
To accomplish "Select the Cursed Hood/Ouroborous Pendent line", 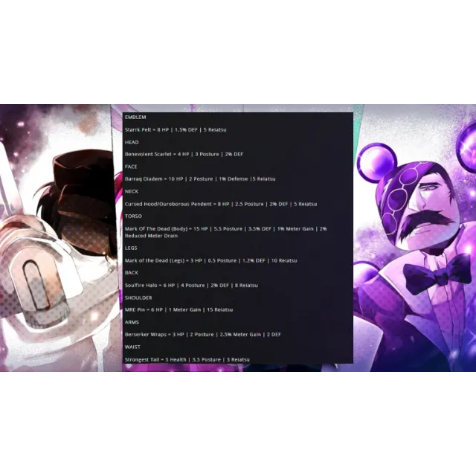I will (x=221, y=204).
